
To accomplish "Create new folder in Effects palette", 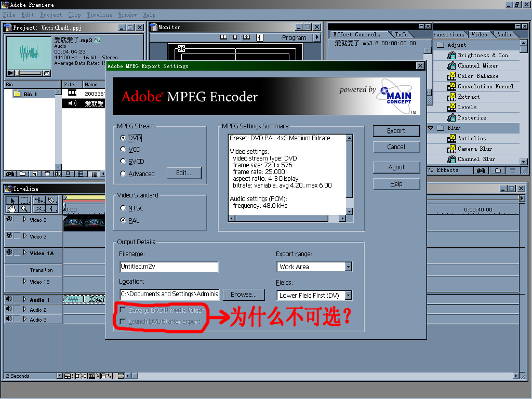I will click(x=498, y=170).
